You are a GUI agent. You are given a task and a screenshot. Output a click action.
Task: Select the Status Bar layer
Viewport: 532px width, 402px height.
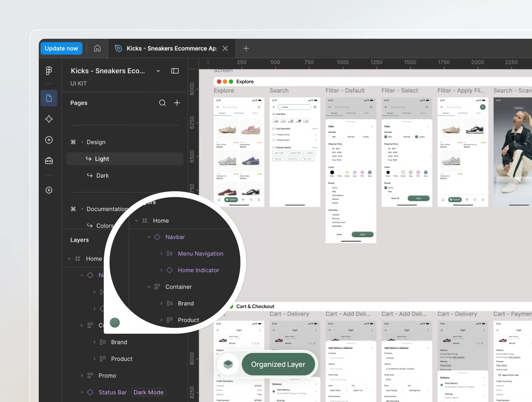[113, 392]
